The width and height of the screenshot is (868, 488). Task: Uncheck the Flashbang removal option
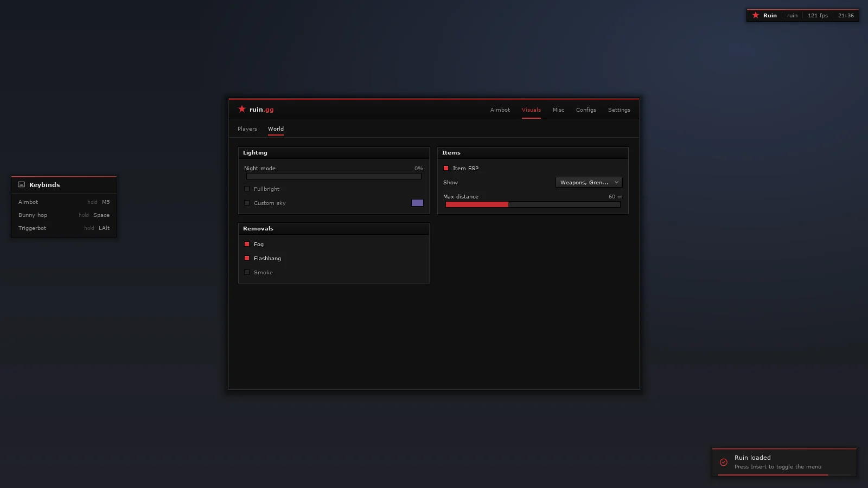click(x=247, y=258)
